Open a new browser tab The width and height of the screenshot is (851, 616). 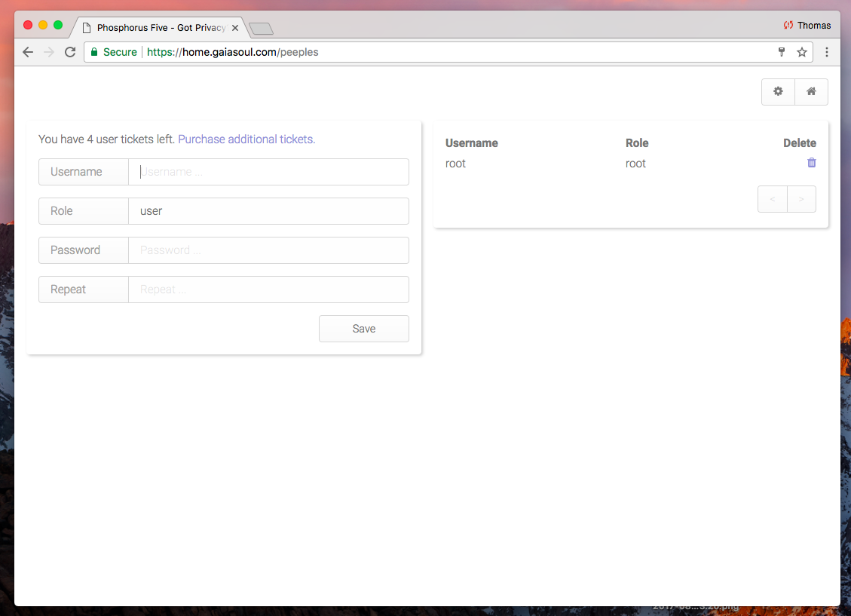(261, 28)
